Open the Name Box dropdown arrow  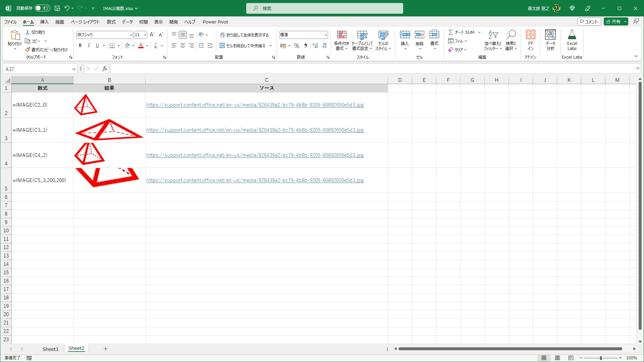(73, 69)
